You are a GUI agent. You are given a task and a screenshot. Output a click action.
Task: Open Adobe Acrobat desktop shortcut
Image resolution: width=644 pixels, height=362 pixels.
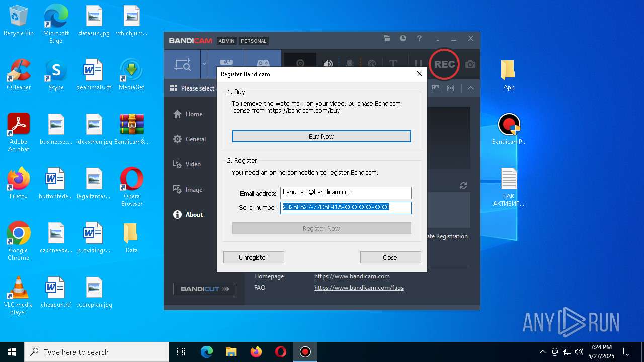pyautogui.click(x=19, y=133)
